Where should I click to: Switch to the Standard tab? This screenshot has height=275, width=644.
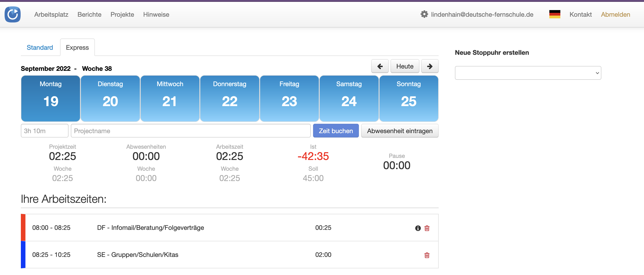tap(40, 47)
